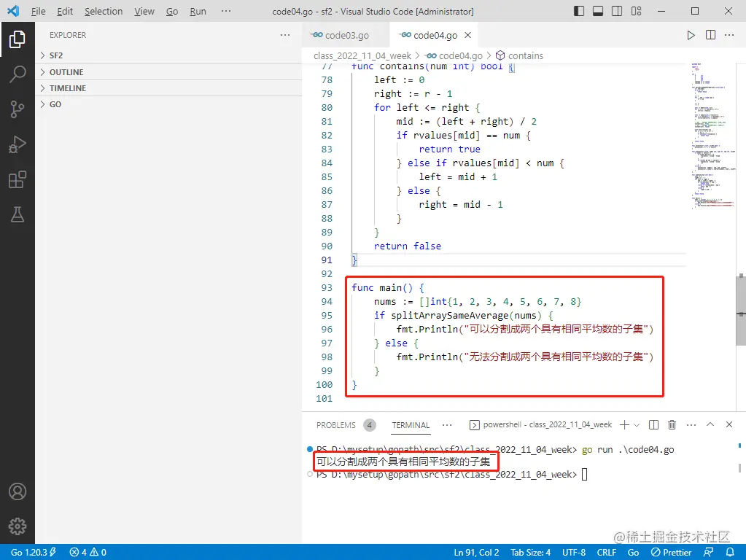Screen dimensions: 746x560
Task: Close the terminal panel
Action: coord(729,424)
